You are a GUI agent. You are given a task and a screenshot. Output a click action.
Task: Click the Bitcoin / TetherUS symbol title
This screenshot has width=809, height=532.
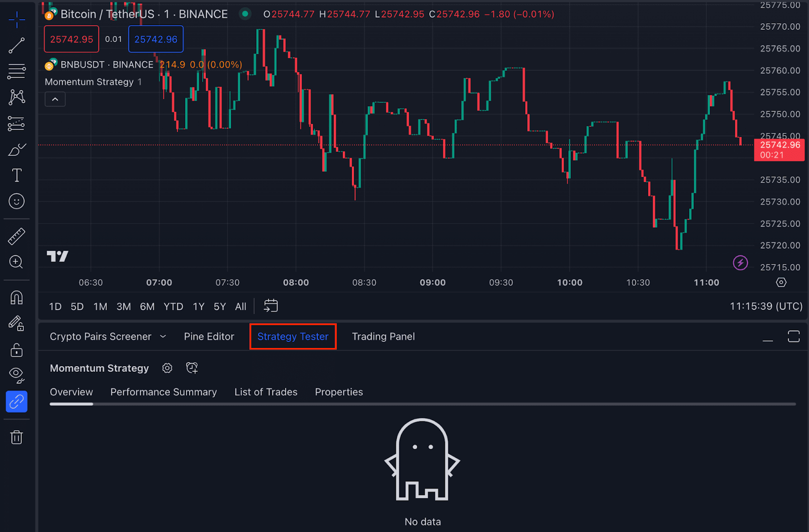(x=107, y=14)
